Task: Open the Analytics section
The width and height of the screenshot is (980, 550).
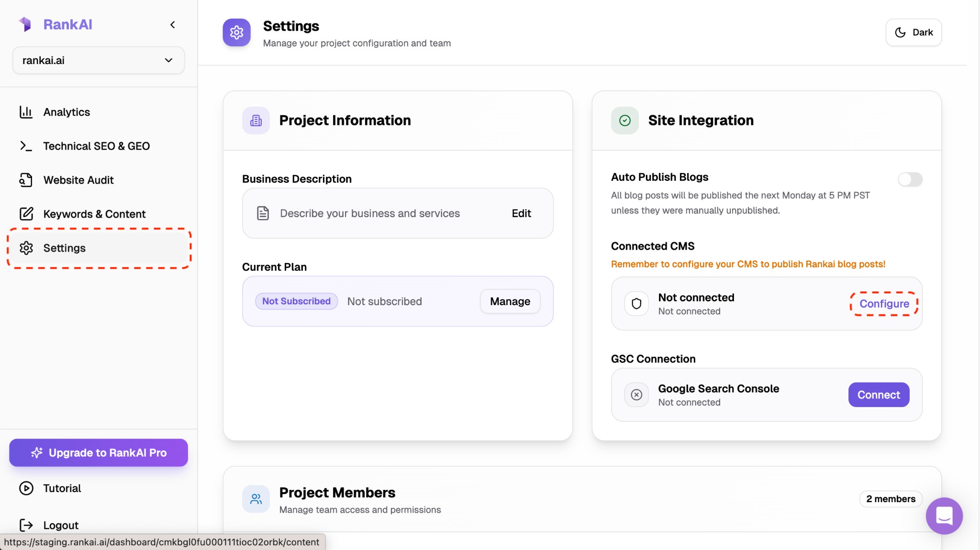Action: 66,112
